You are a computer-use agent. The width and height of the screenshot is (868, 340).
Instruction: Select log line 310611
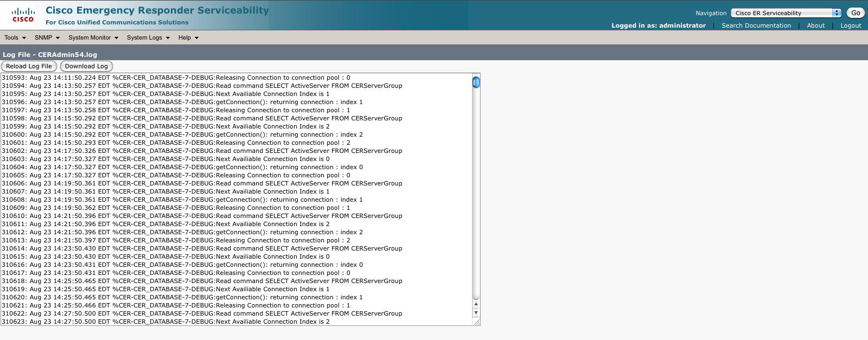click(x=165, y=224)
